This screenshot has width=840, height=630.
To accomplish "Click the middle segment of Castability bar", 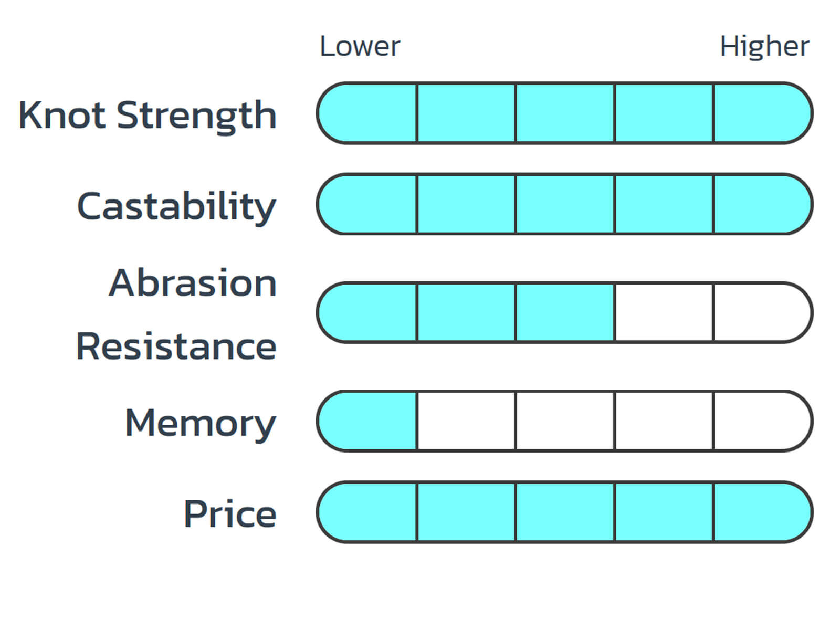I will [x=565, y=204].
